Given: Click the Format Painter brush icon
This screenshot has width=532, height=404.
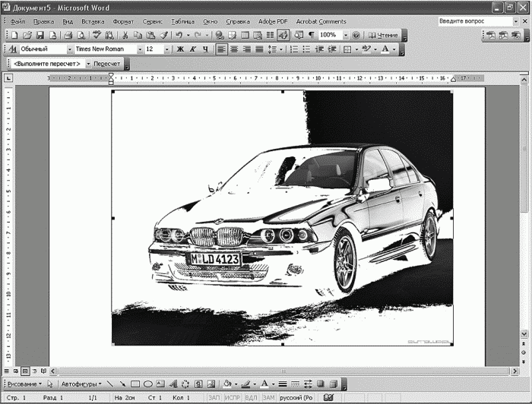Looking at the screenshot, I should click(x=164, y=35).
